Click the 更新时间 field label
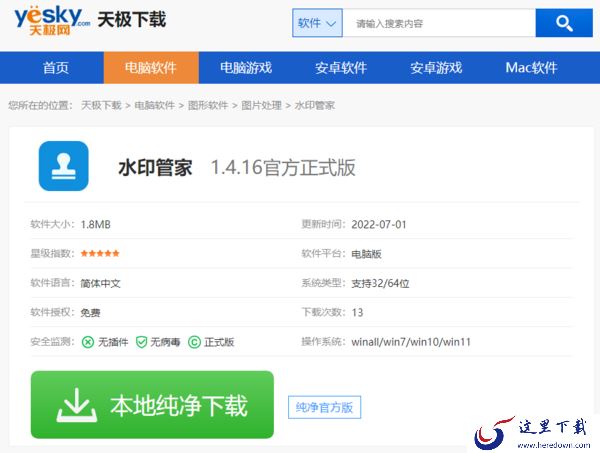 click(x=324, y=224)
